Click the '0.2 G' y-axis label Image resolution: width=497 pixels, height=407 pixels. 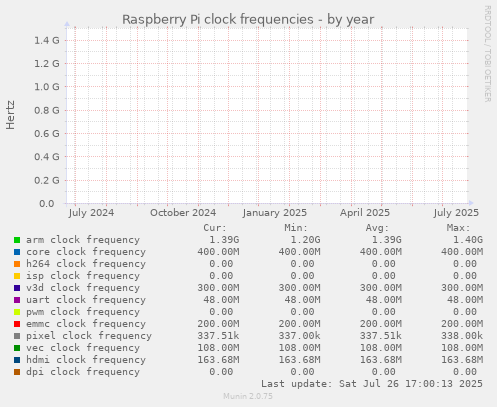click(x=47, y=180)
